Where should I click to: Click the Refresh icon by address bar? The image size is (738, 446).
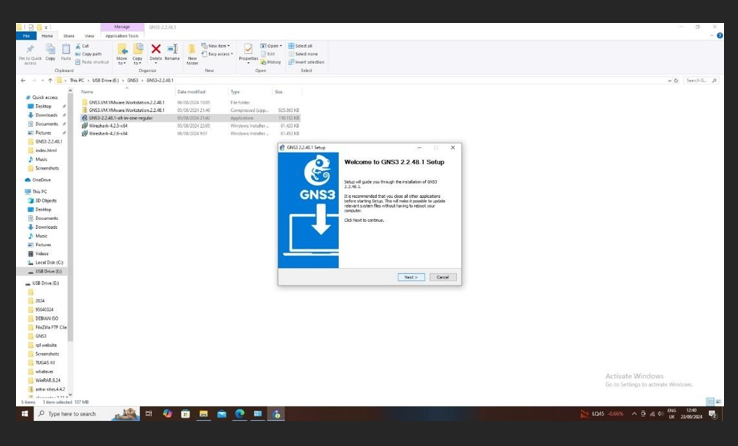click(x=676, y=81)
